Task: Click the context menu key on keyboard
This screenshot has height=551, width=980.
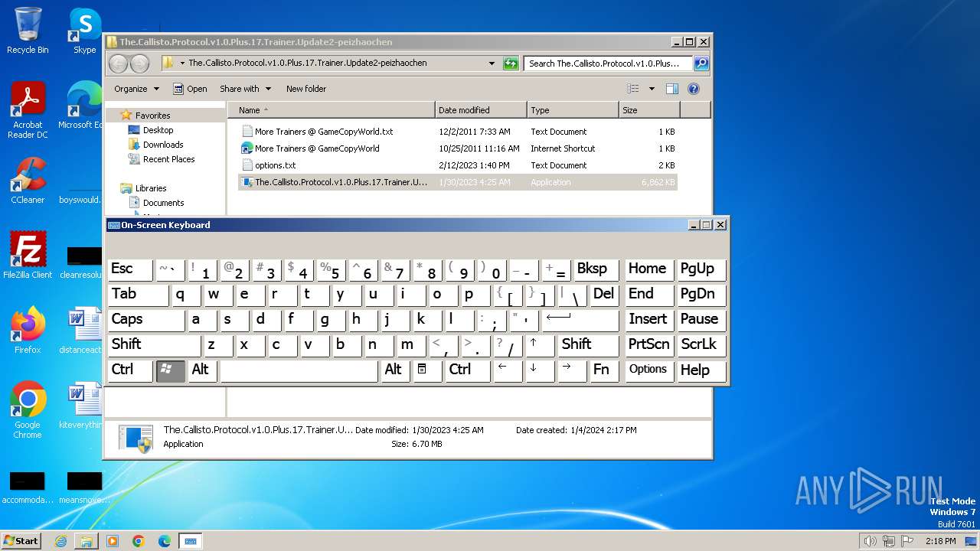Action: (x=427, y=370)
